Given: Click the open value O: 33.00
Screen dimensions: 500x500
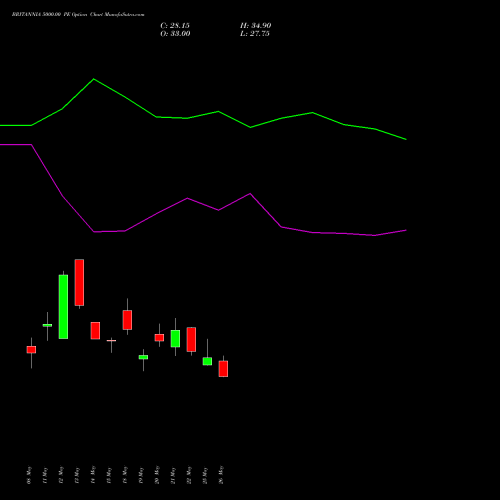Looking at the screenshot, I should pos(175,34).
